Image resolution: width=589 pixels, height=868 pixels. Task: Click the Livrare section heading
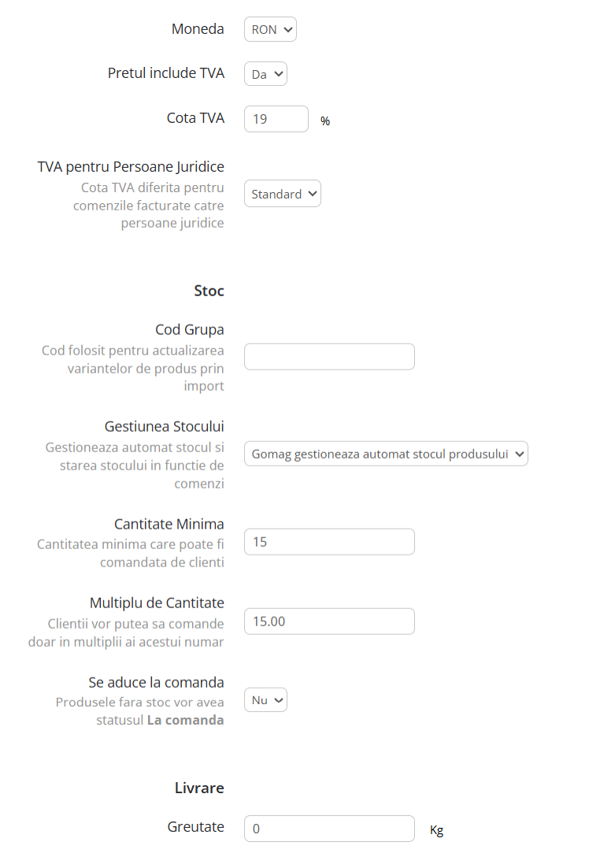click(199, 788)
